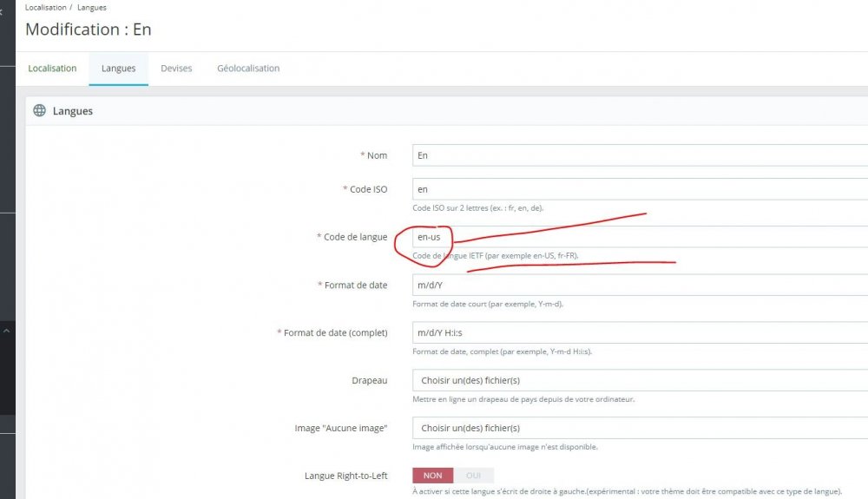This screenshot has height=499, width=868.
Task: Choose a file for Image "Aucune image"
Action: coord(640,428)
